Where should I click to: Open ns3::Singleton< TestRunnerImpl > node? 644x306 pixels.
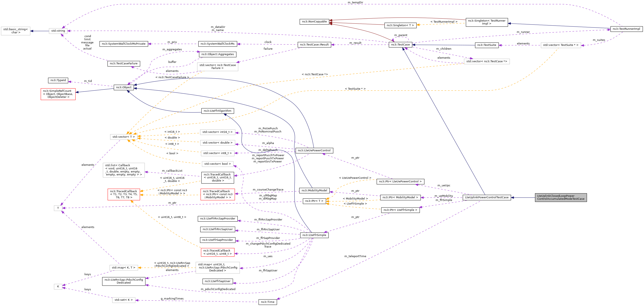point(487,22)
